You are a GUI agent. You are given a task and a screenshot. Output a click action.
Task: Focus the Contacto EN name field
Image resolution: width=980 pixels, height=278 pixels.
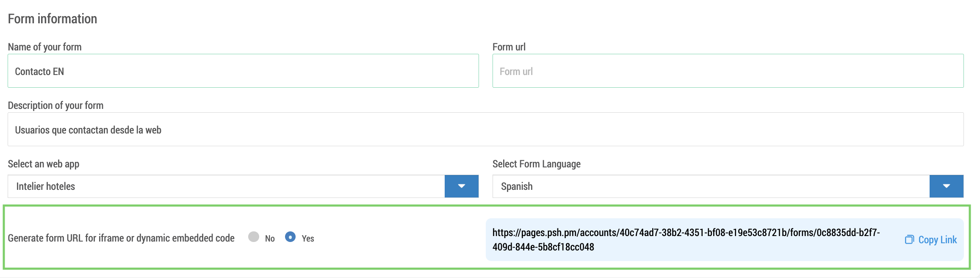coord(243,71)
